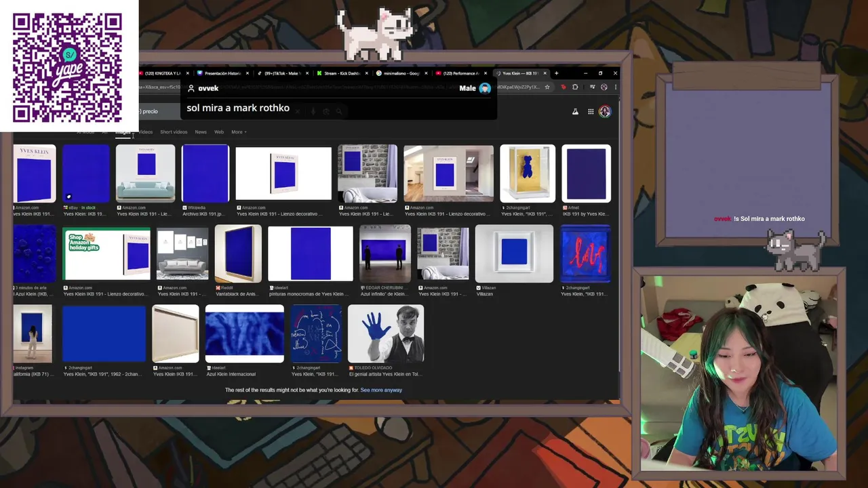This screenshot has height=488, width=868.
Task: Click the caption 'Azul Klein Internacional'
Action: point(231,374)
